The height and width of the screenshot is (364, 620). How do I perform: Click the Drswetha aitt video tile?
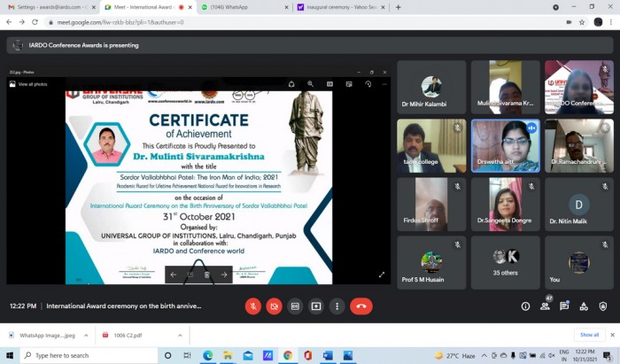tap(506, 146)
